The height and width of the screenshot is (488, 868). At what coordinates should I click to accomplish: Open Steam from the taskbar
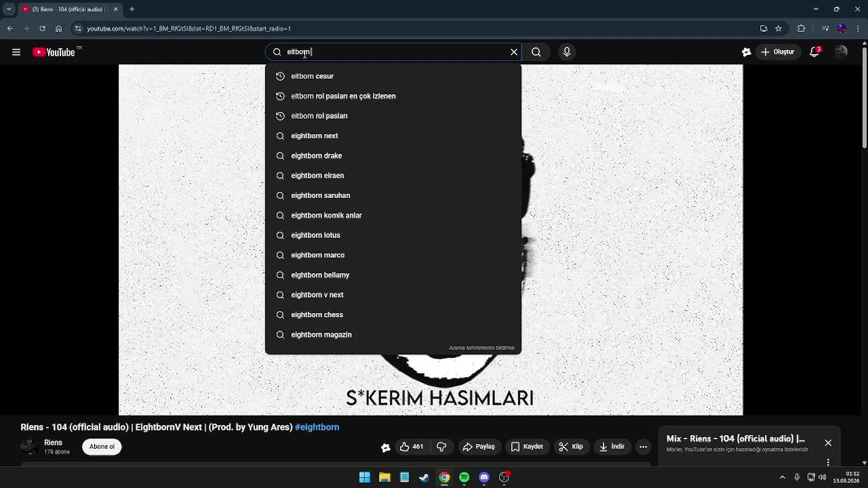click(x=425, y=477)
